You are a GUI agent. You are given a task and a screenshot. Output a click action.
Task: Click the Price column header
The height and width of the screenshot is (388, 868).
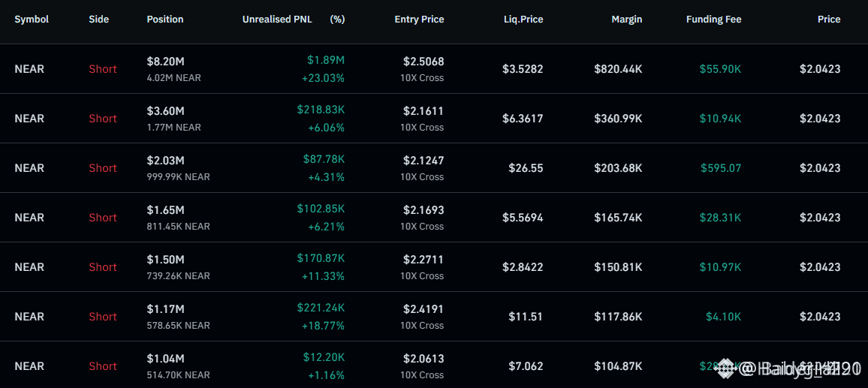[x=829, y=20]
